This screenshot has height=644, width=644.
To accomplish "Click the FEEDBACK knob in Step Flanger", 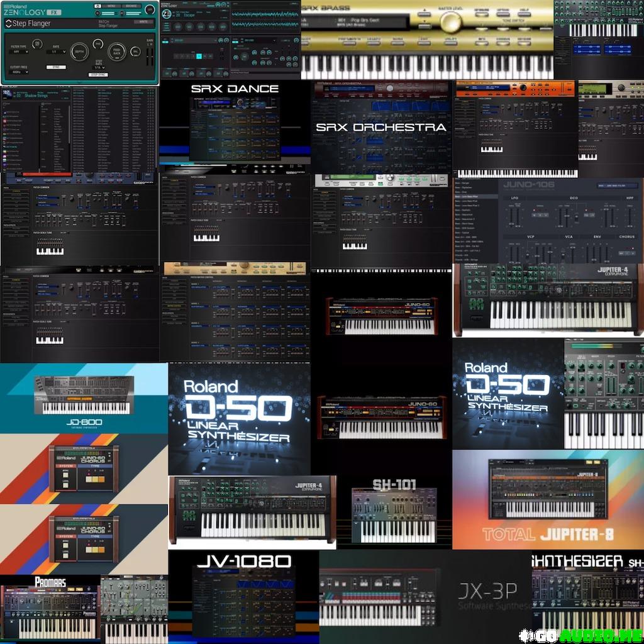I will pyautogui.click(x=116, y=52).
